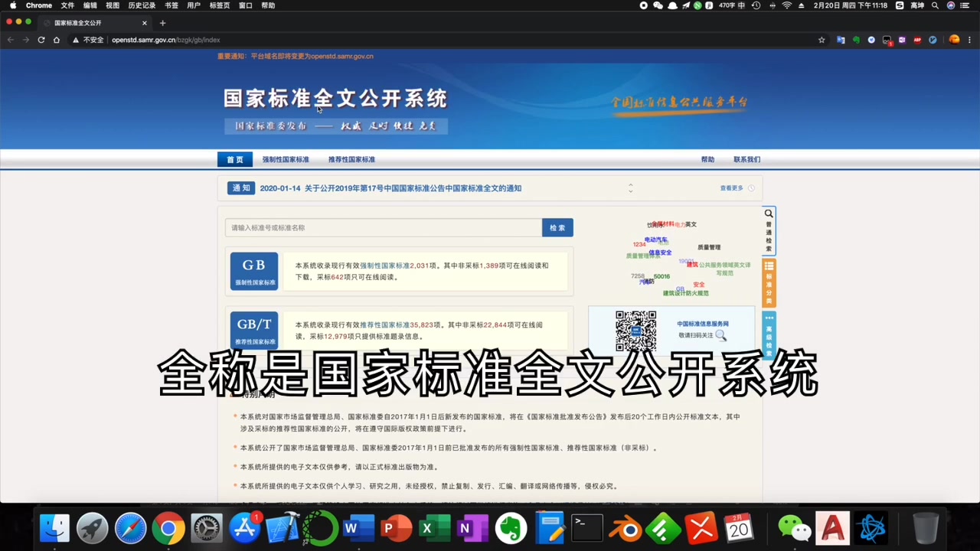Screen dimensions: 980x551
Task: Open the GB/T 推荐性国家标准 icon tile
Action: 254,330
